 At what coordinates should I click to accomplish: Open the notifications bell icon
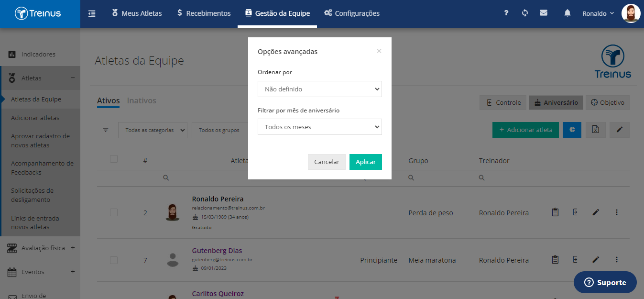(568, 13)
